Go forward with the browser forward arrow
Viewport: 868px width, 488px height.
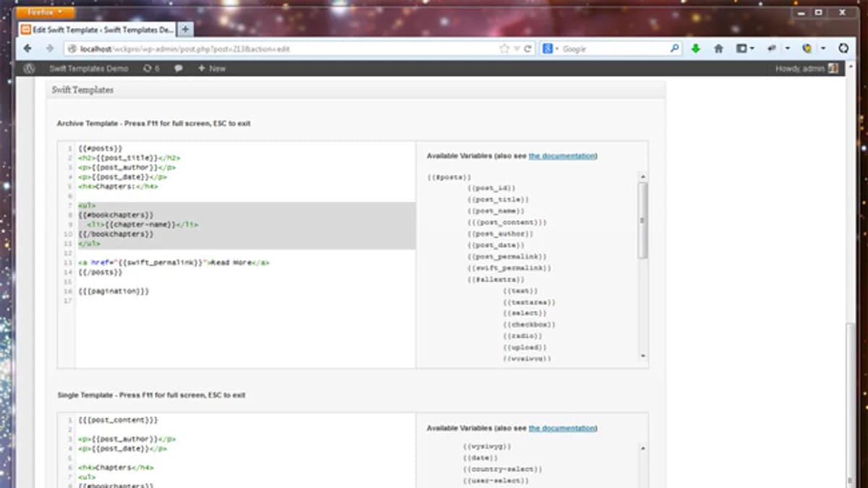(49, 49)
